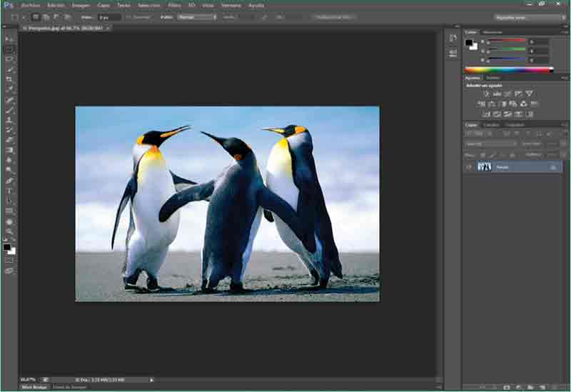Toggle Quick Mask mode below color swatches

point(9,260)
